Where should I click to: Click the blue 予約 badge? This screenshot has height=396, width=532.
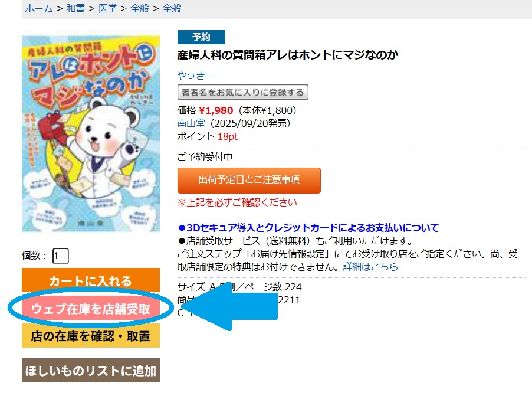click(x=201, y=37)
